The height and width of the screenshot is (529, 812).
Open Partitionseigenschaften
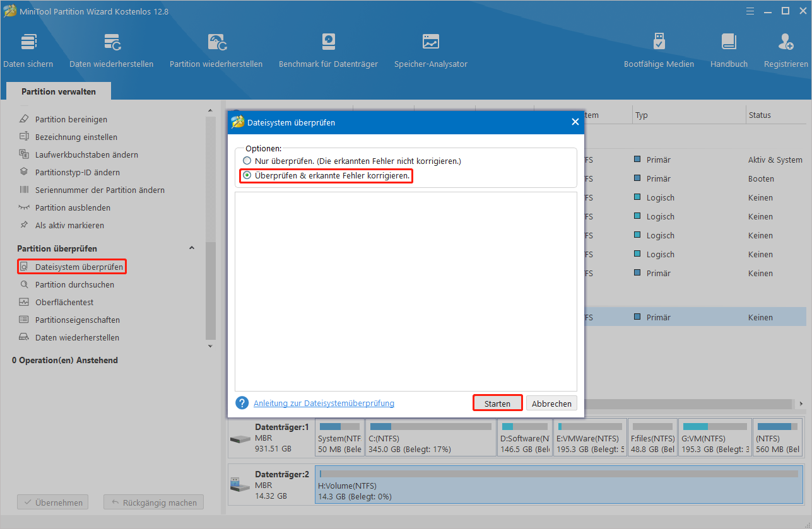point(69,320)
